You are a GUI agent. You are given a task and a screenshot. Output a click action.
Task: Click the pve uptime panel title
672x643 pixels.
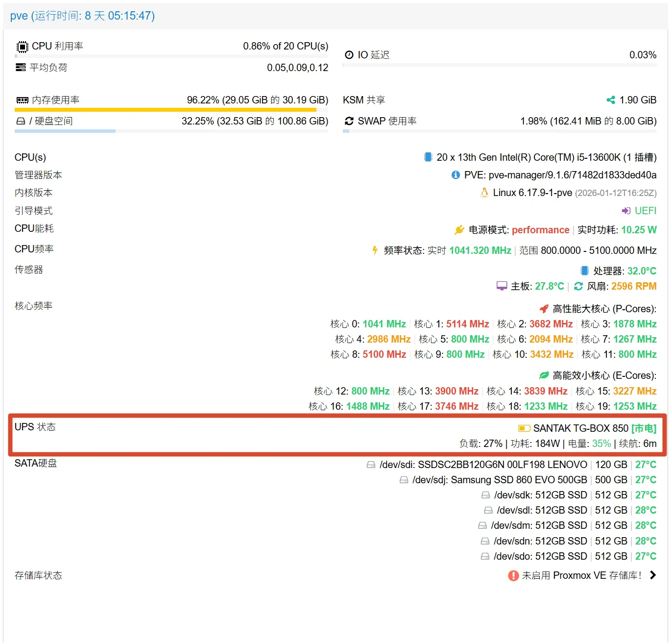[x=82, y=16]
